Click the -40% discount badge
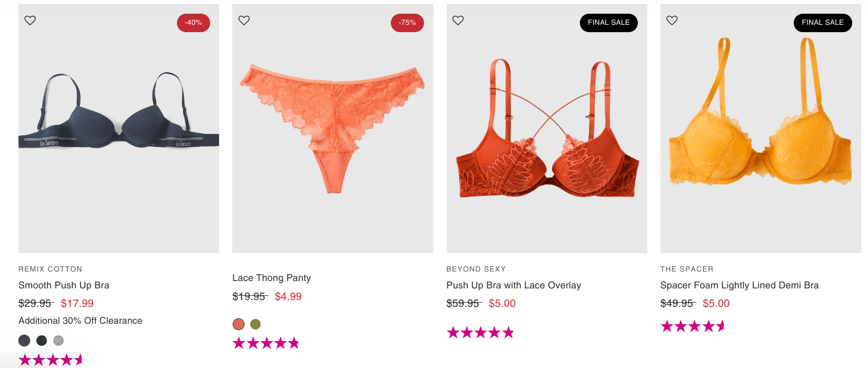This screenshot has height=368, width=868. [x=193, y=23]
